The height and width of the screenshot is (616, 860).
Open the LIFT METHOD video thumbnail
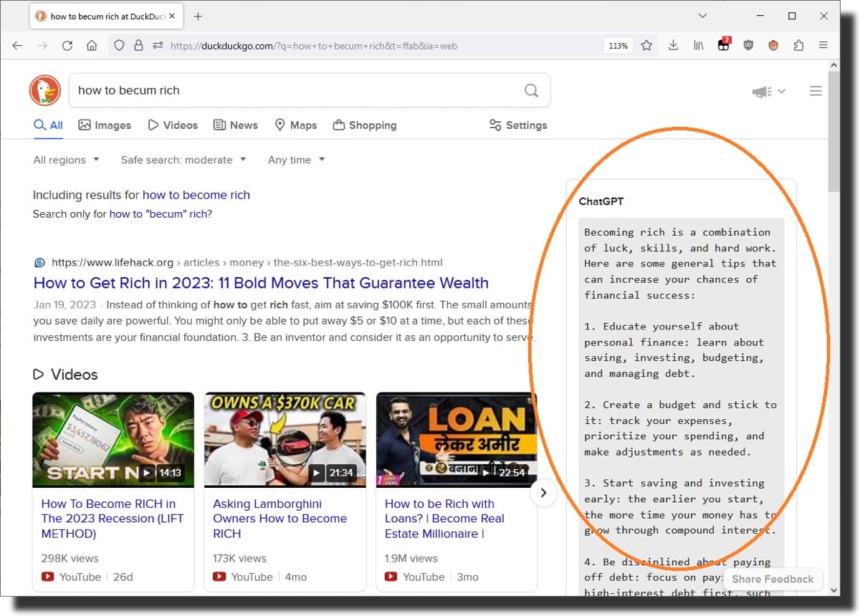[113, 440]
